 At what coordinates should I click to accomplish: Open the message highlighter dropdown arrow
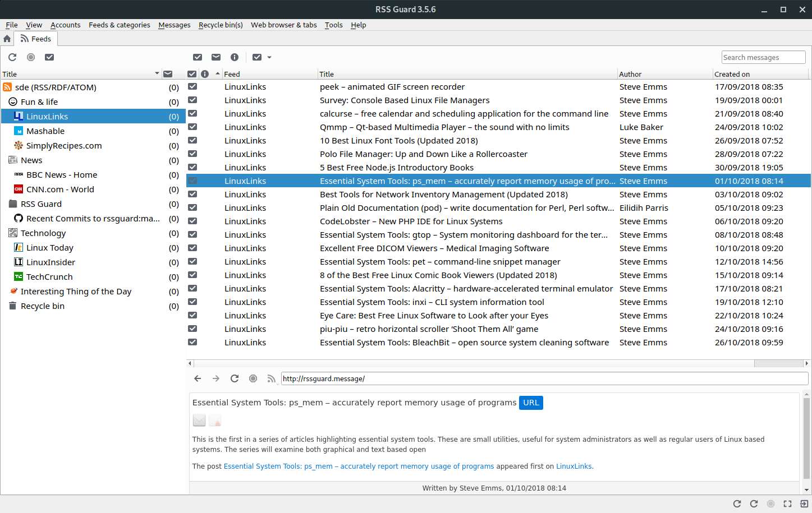[269, 57]
